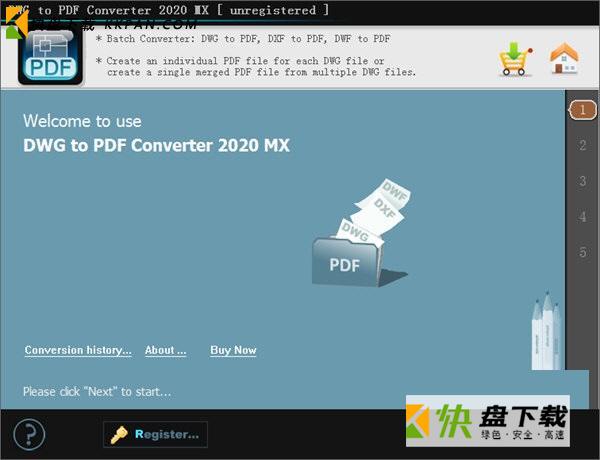Select step 1 in the sidebar

coord(582,110)
